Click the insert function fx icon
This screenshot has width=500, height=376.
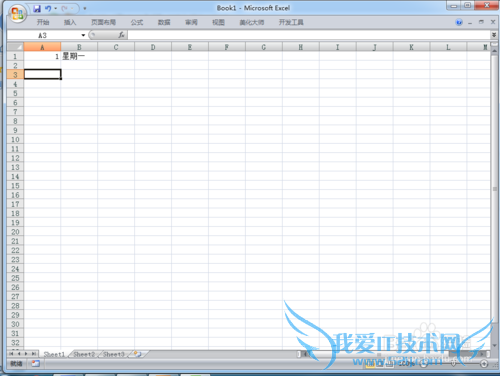121,35
